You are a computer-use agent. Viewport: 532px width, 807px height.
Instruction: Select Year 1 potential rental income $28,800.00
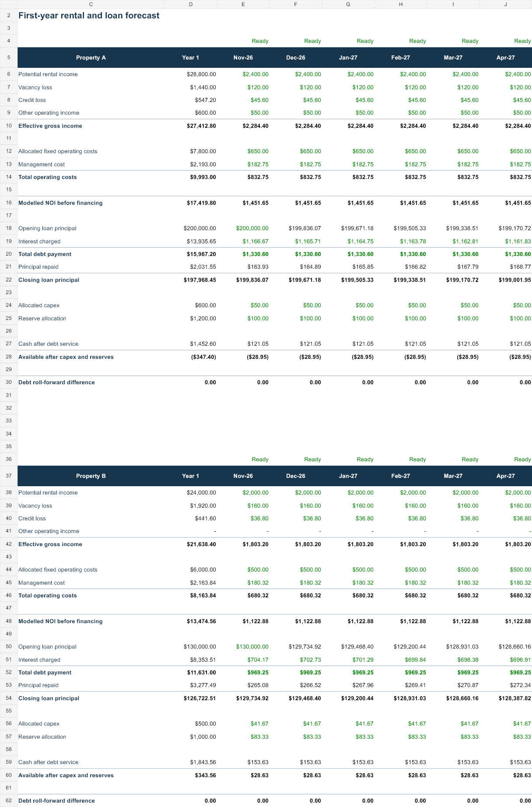tap(201, 74)
